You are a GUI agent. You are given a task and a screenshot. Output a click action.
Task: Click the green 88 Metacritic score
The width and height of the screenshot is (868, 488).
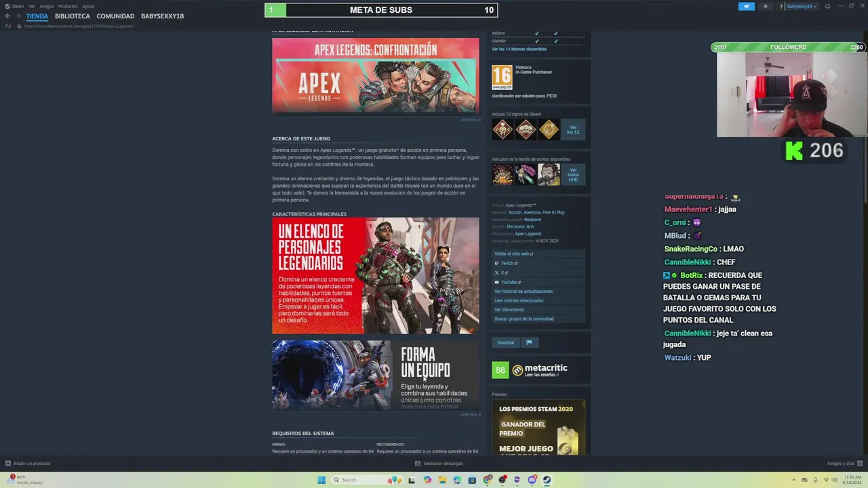coord(500,370)
